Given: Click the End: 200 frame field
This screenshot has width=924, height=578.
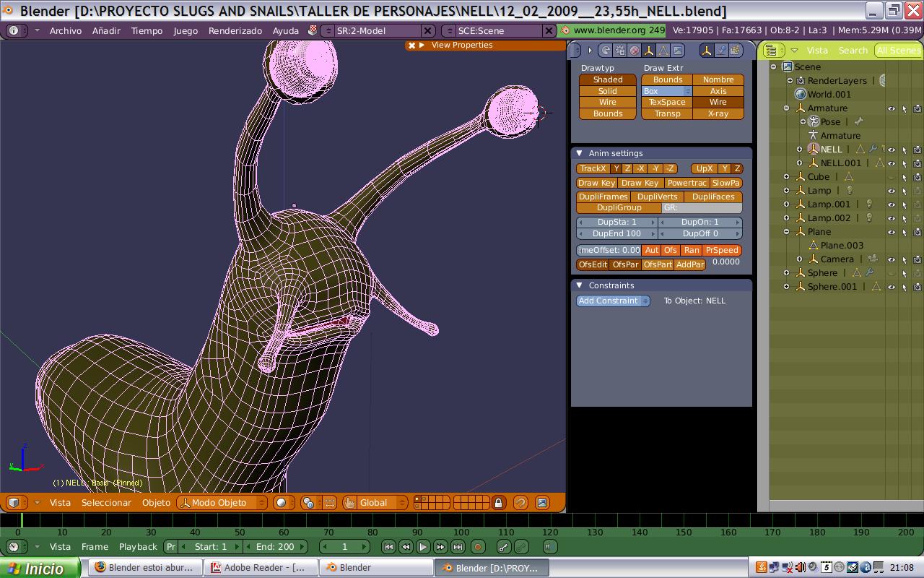Looking at the screenshot, I should (275, 547).
